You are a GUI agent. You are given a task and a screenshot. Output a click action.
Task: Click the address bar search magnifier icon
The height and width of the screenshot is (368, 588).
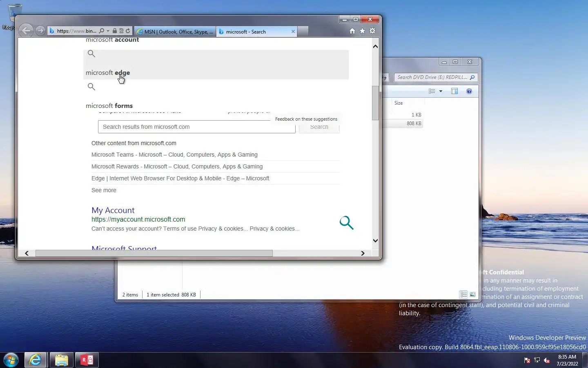tap(102, 31)
